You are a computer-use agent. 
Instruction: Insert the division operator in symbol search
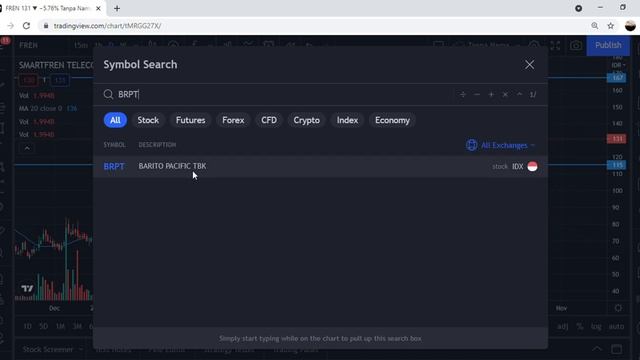pos(463,94)
